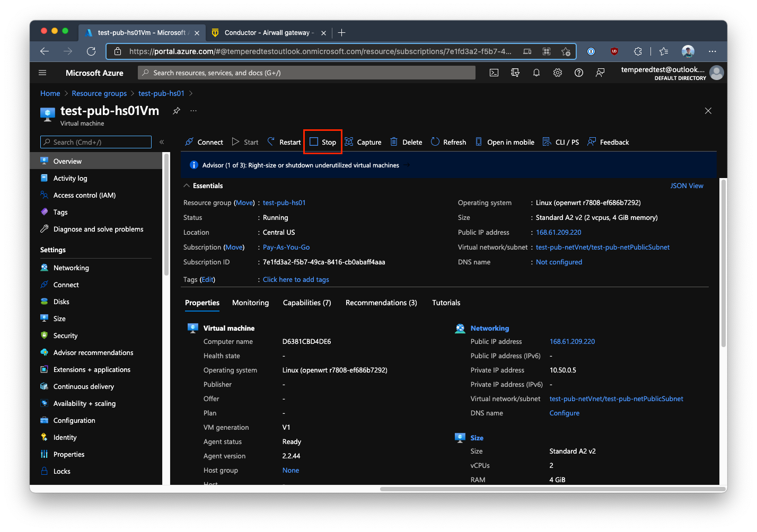Click the sidebar Search (Cmd+/) field
This screenshot has height=532, width=757.
pos(96,142)
